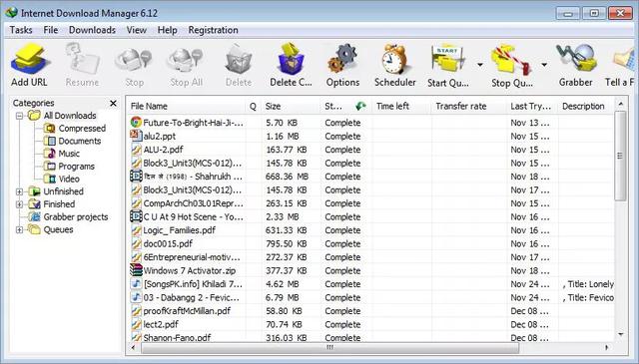Viewport: 639px width, 364px height.
Task: Select the Documents category
Action: tap(80, 141)
